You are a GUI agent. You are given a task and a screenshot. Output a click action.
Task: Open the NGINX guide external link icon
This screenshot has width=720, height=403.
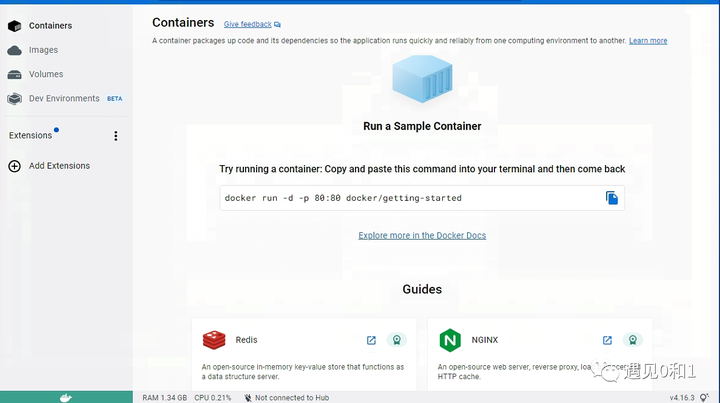[607, 340]
